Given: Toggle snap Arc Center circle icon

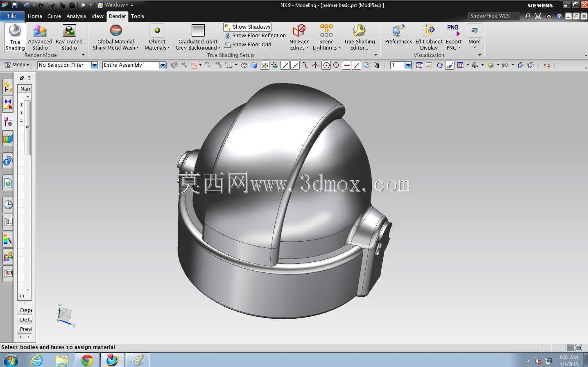Looking at the screenshot, I should (x=326, y=65).
